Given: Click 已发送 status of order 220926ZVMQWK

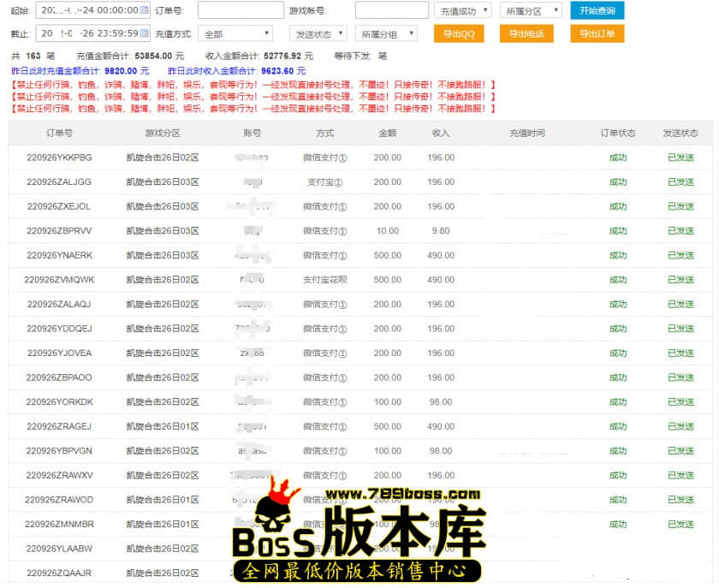Looking at the screenshot, I should coord(680,280).
